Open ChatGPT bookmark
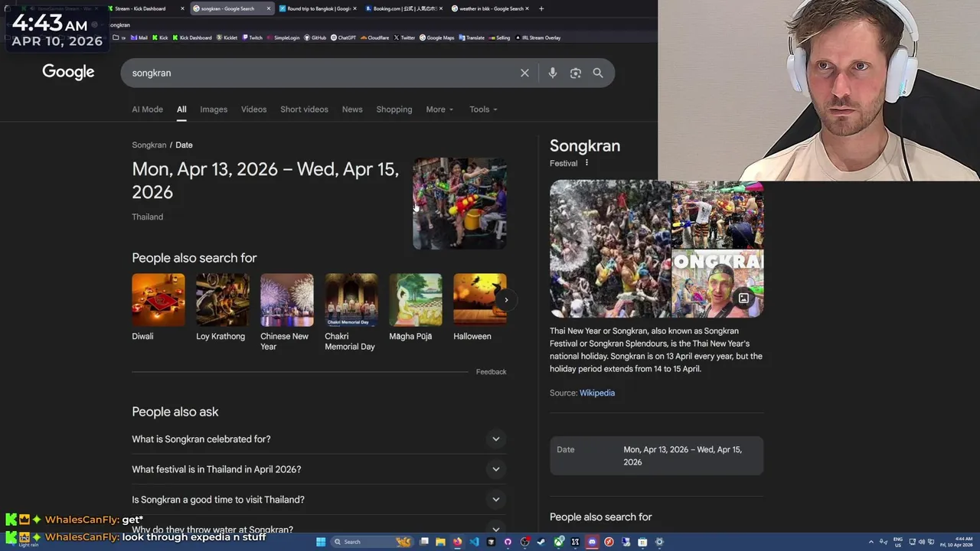The width and height of the screenshot is (980, 551). tap(344, 37)
